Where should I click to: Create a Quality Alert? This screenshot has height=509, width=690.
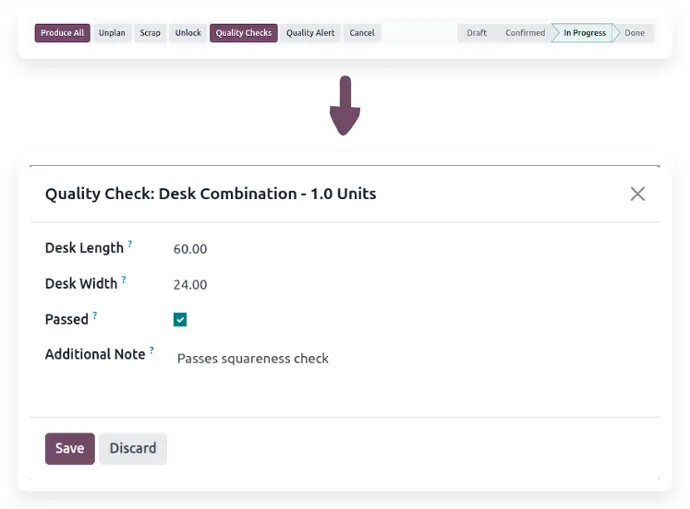[310, 33]
